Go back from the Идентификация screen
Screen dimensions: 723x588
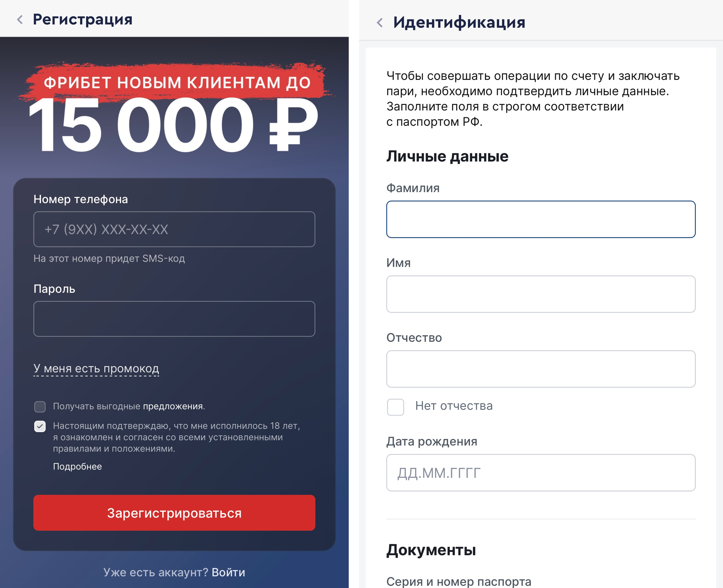380,23
